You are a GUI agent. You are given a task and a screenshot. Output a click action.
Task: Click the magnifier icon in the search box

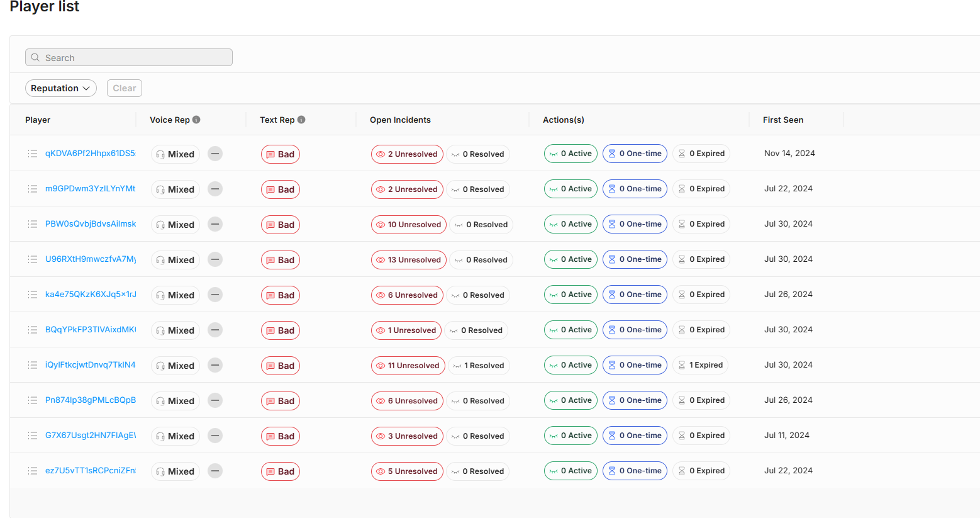coord(35,57)
